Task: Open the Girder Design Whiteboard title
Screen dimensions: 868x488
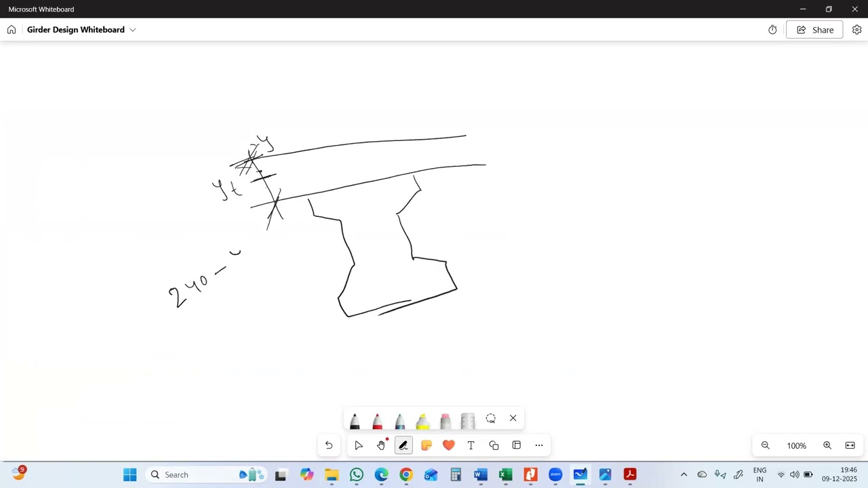Action: tap(76, 30)
